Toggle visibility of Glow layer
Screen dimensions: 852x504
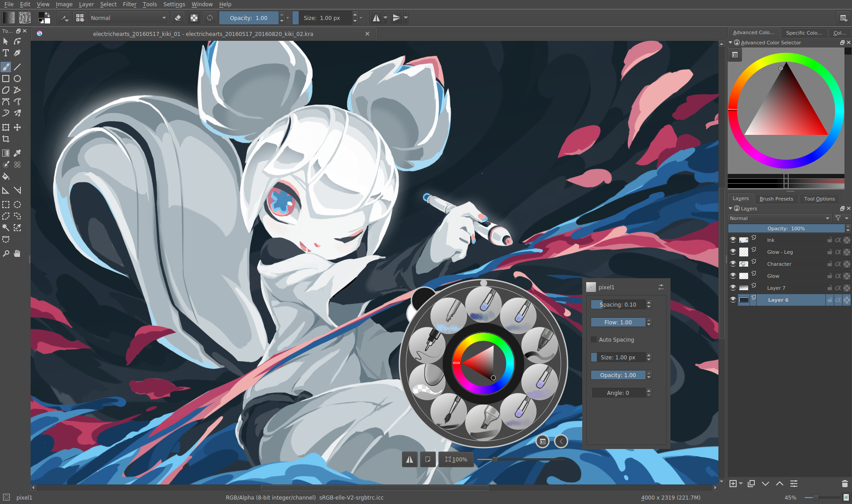pyautogui.click(x=733, y=276)
